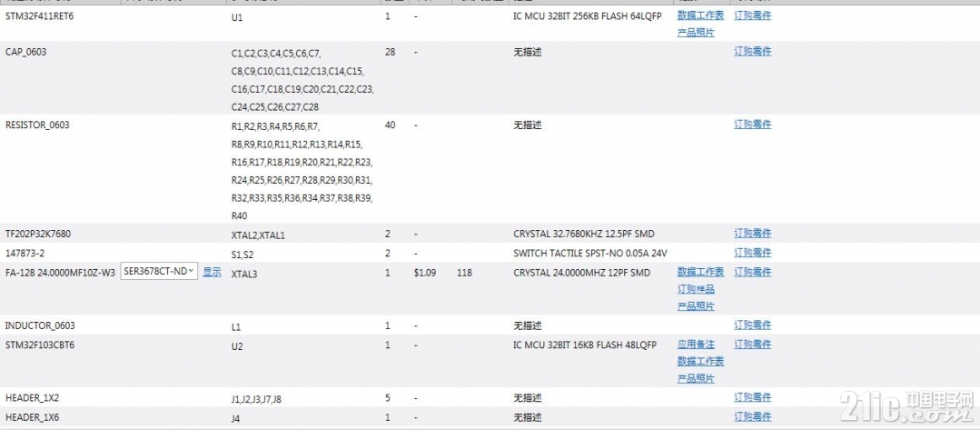Click the $1.09 unit price

point(425,272)
